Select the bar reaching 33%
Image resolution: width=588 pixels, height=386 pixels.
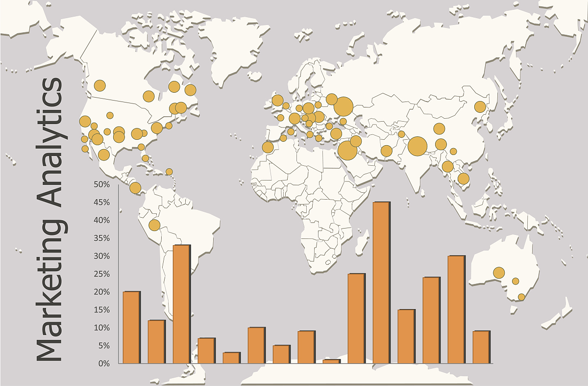182,304
